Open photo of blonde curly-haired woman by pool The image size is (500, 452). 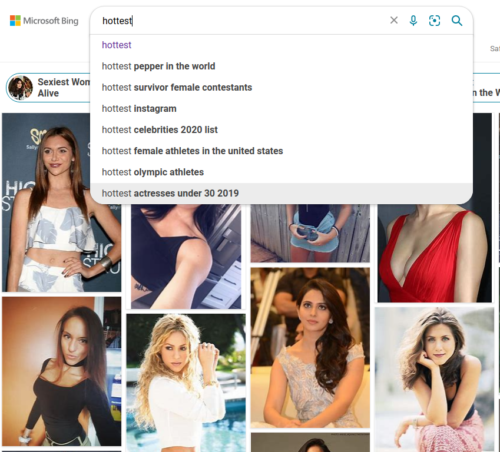click(186, 383)
